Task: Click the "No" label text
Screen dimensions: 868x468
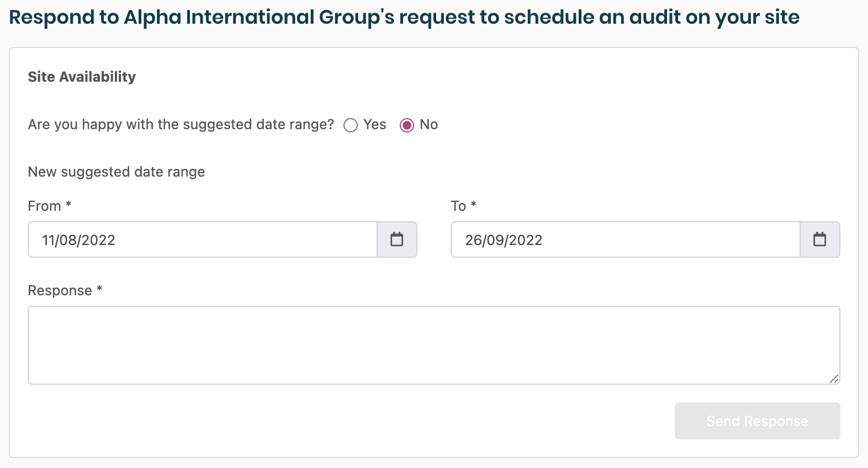Action: [428, 125]
